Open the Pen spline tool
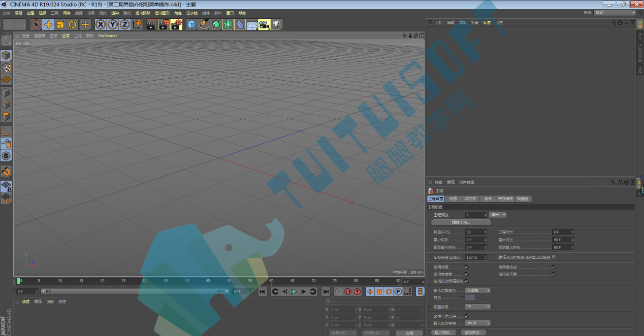The height and width of the screenshot is (336, 644). (x=204, y=24)
